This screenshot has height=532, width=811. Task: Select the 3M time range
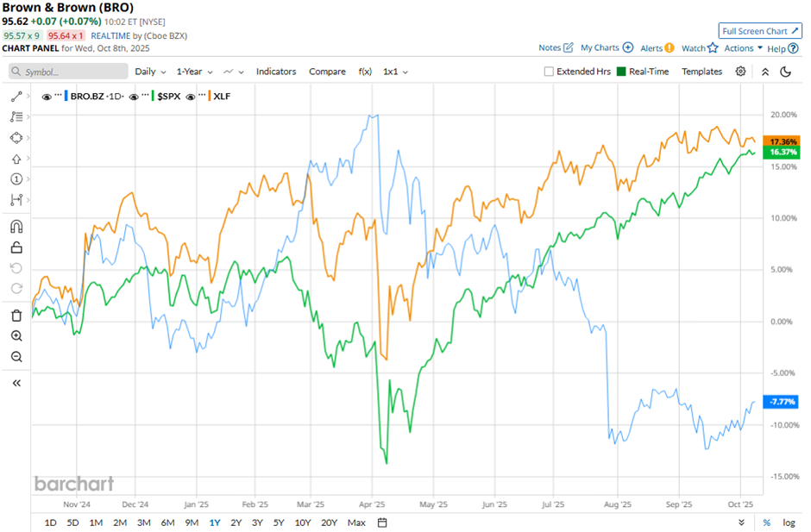[144, 523]
